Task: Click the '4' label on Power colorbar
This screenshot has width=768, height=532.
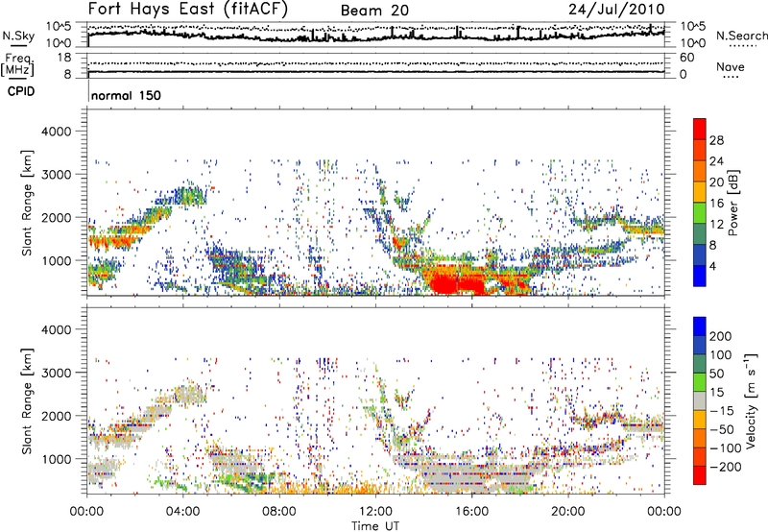Action: 712,267
